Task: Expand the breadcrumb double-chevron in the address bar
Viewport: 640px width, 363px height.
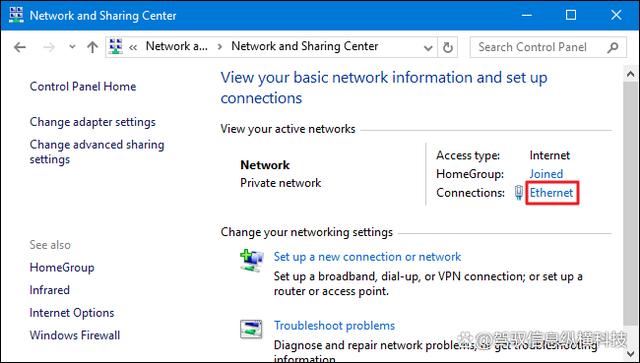Action: [133, 47]
